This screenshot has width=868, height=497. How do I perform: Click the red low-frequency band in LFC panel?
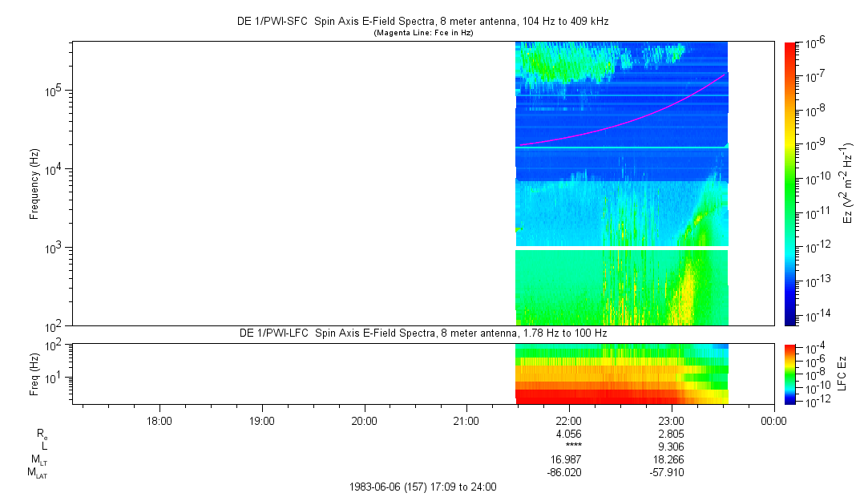pyautogui.click(x=593, y=397)
